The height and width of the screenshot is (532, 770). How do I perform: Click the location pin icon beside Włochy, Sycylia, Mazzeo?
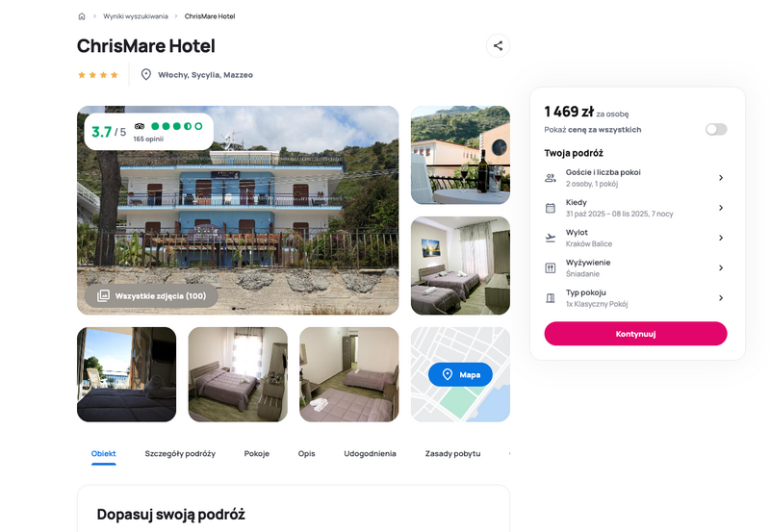(x=146, y=75)
